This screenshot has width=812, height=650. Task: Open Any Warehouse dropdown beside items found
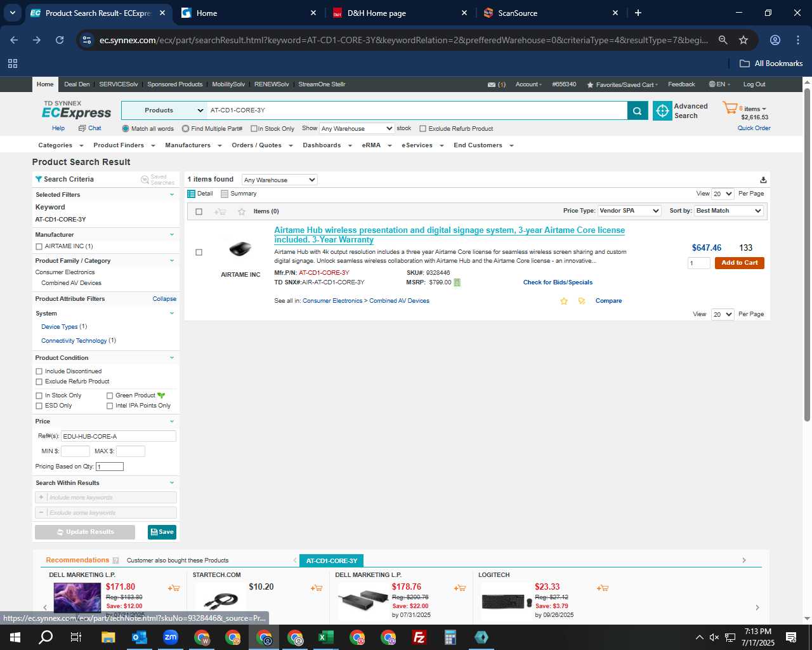click(x=279, y=180)
